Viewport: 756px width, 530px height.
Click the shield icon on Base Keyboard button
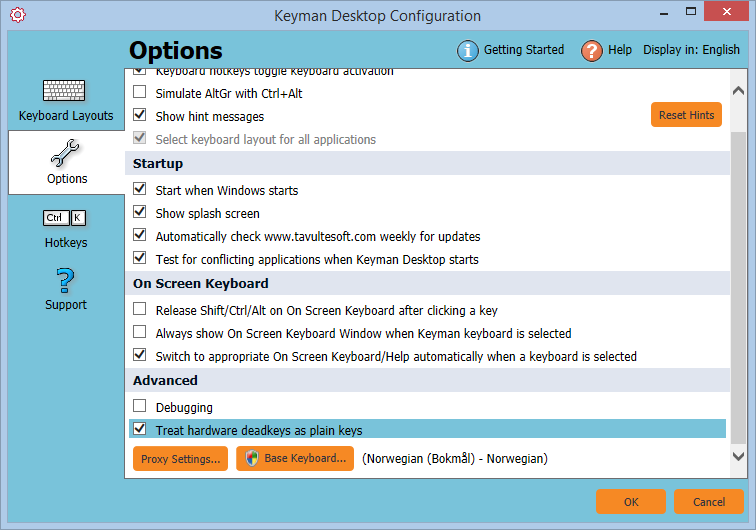click(252, 458)
